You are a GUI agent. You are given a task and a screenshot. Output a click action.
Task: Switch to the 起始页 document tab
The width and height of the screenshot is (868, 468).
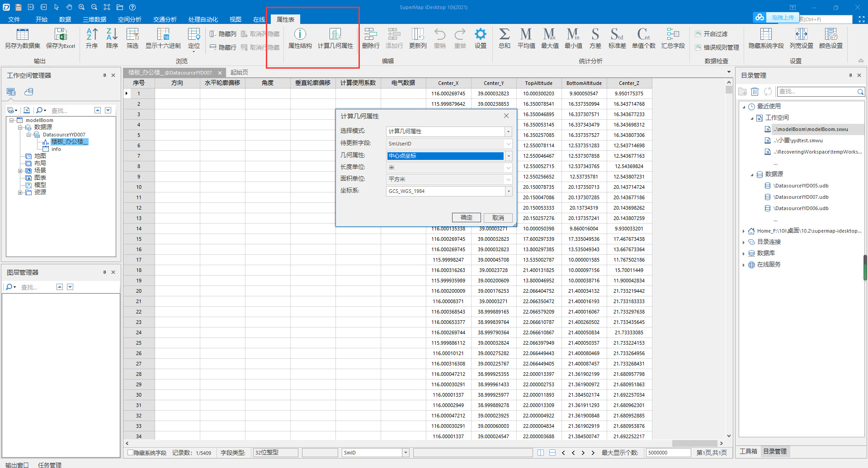point(239,72)
